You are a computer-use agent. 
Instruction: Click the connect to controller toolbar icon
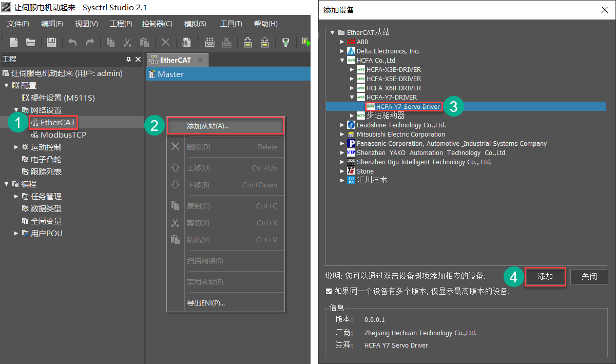point(286,42)
